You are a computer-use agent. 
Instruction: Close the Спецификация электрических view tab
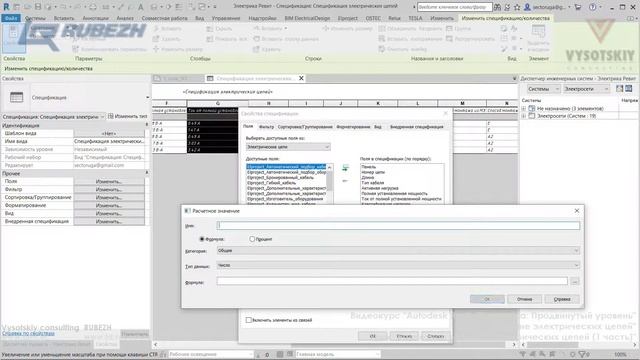(x=301, y=78)
